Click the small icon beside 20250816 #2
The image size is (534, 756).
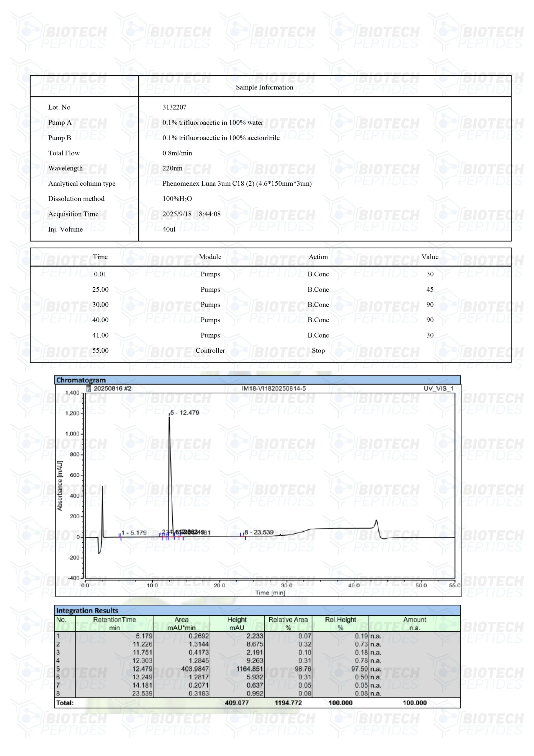(89, 389)
